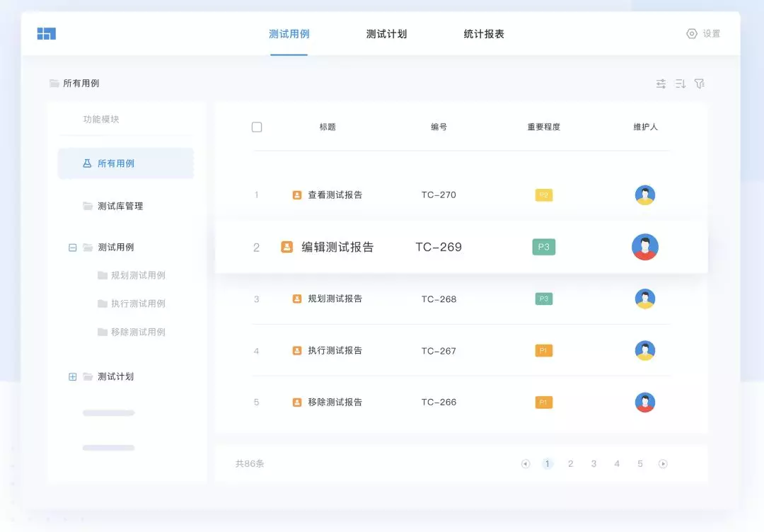Go to next page arrow

663,464
